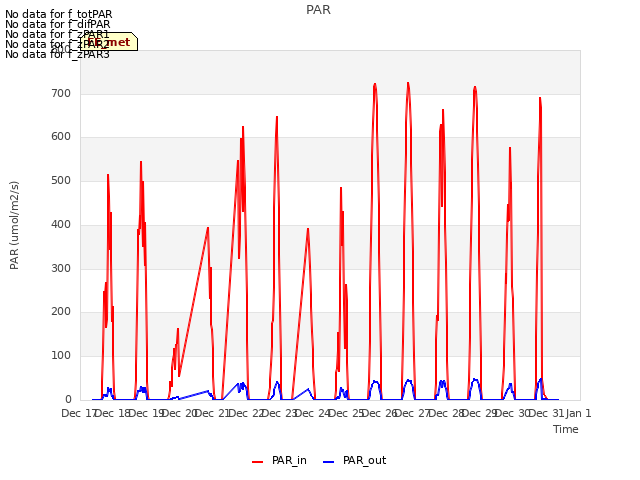
Task: Click the Dec 24 x-axis tick label
Action: 312,413
